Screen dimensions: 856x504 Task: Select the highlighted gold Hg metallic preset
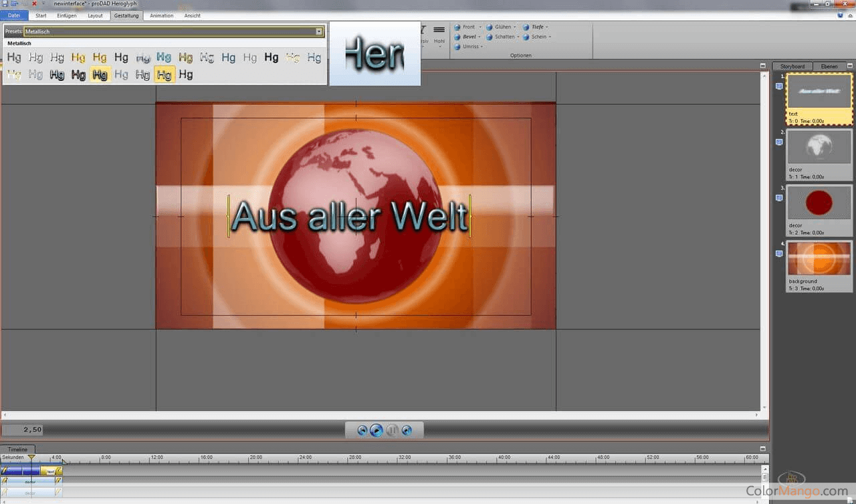coord(164,75)
